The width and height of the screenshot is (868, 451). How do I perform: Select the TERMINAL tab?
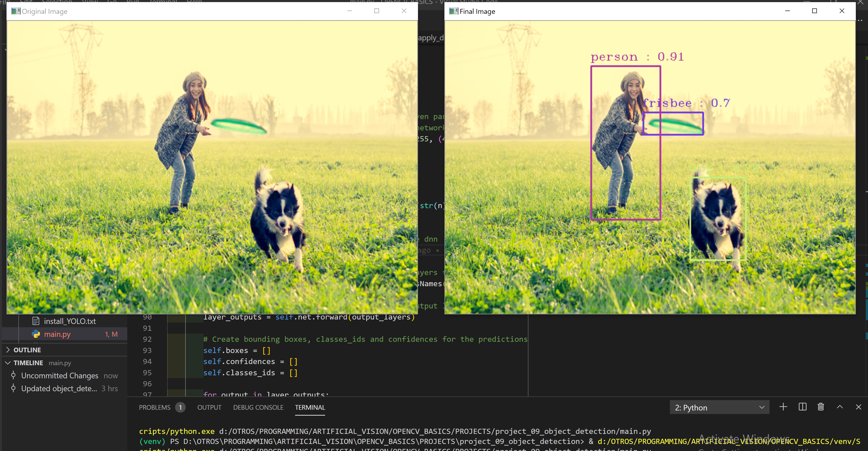(x=310, y=408)
